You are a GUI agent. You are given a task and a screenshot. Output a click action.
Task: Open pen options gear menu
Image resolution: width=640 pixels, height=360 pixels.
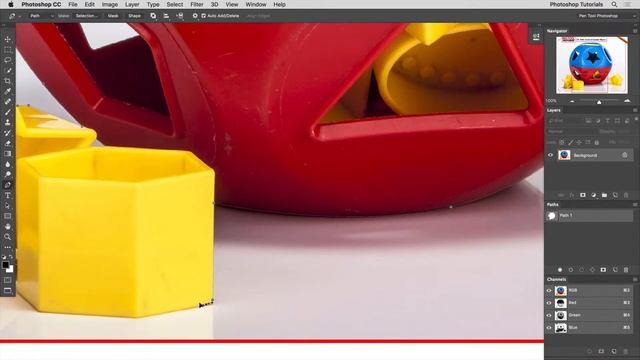tap(195, 16)
